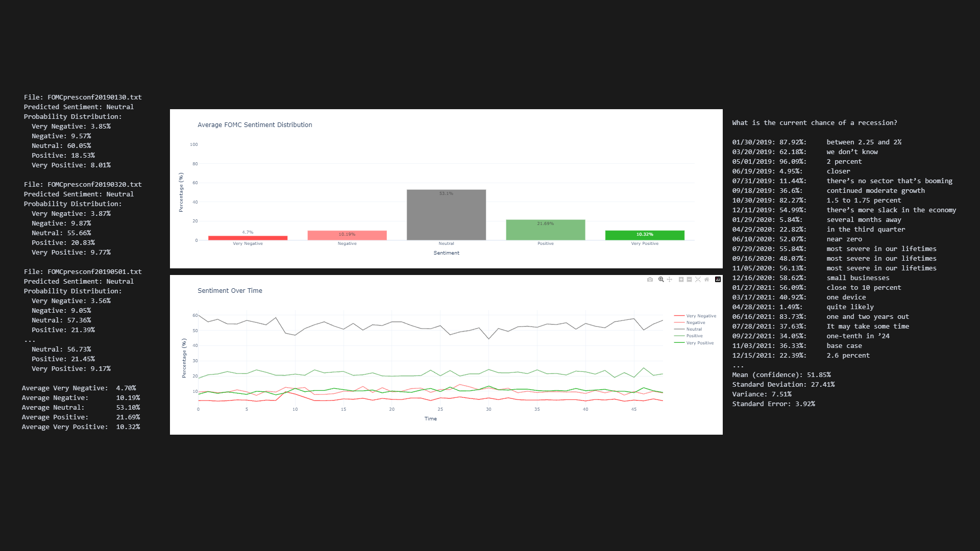Click the Sentiment Over Time title
The width and height of the screenshot is (980, 551).
230,290
